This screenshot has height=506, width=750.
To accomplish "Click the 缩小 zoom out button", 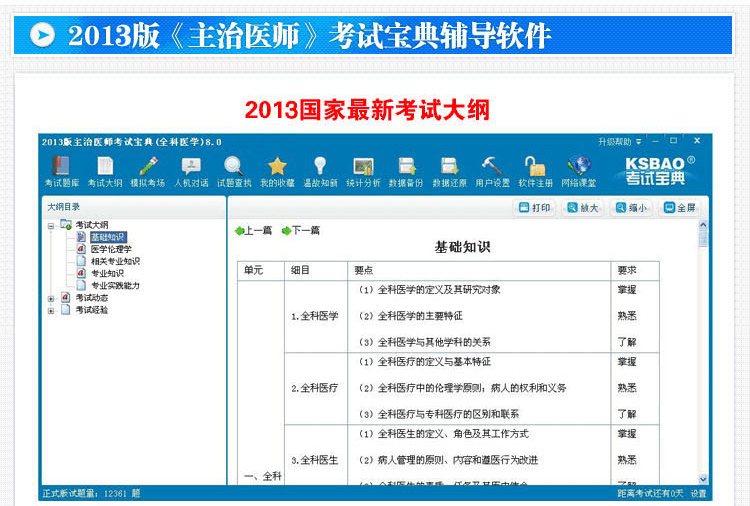I will tap(631, 208).
